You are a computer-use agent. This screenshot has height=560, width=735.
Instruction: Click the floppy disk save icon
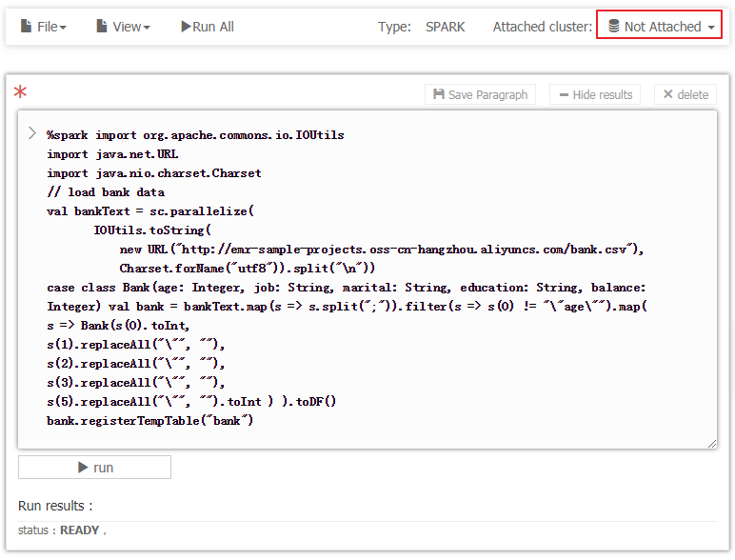coord(439,94)
